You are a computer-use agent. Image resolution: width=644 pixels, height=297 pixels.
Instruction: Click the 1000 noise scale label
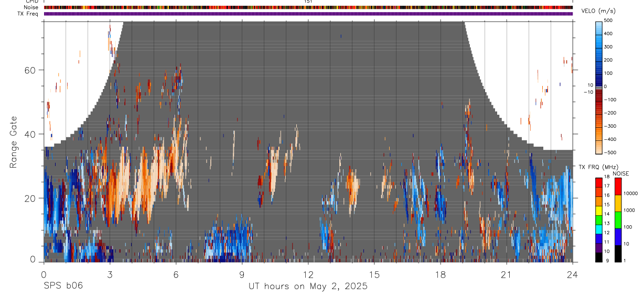[x=628, y=210]
